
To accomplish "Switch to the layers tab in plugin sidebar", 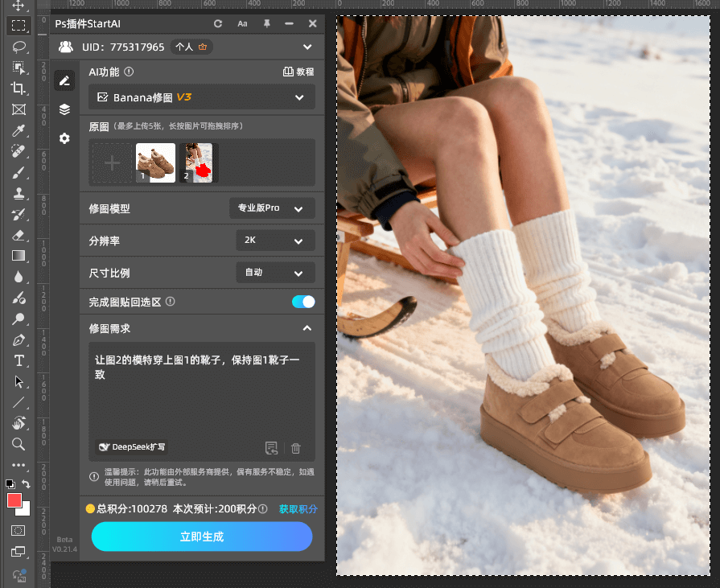I will [x=66, y=109].
